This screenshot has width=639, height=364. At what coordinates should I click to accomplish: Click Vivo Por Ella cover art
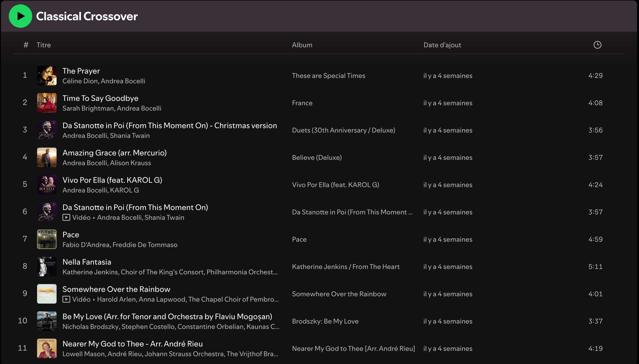click(47, 184)
